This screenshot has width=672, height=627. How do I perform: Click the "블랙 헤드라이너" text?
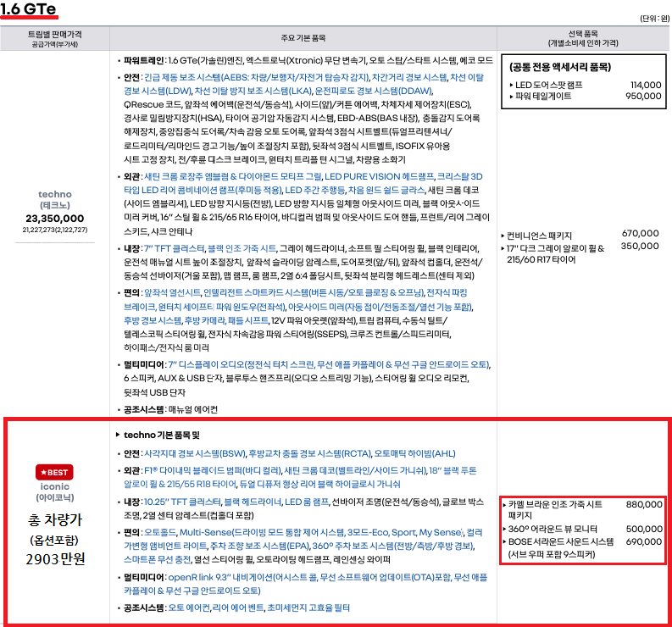point(253,502)
